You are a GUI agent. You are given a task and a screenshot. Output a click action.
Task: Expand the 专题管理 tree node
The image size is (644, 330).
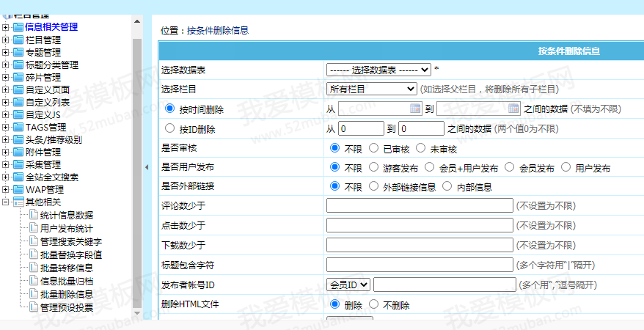(x=5, y=52)
